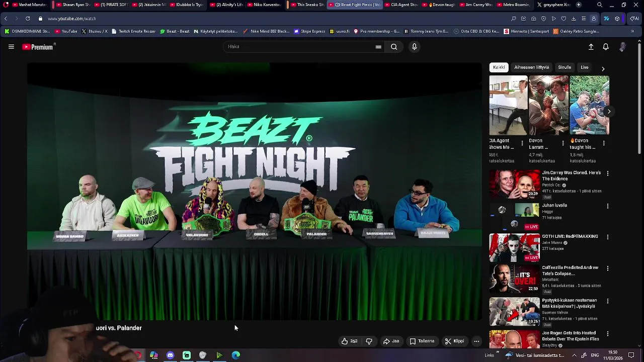Open Windows notification center icon
The image size is (644, 362).
631,355
